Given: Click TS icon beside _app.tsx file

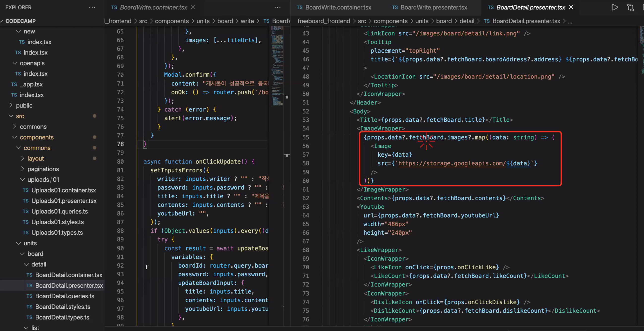Looking at the screenshot, I should [14, 84].
